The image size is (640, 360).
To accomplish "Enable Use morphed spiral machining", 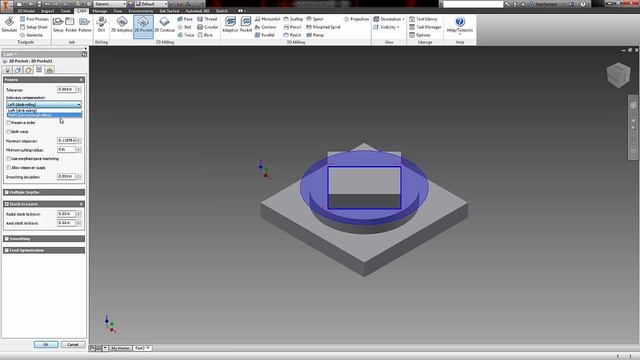I will point(9,158).
